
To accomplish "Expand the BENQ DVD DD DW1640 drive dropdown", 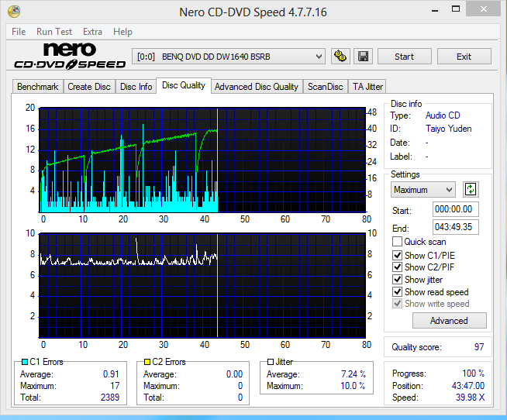I will (228, 57).
